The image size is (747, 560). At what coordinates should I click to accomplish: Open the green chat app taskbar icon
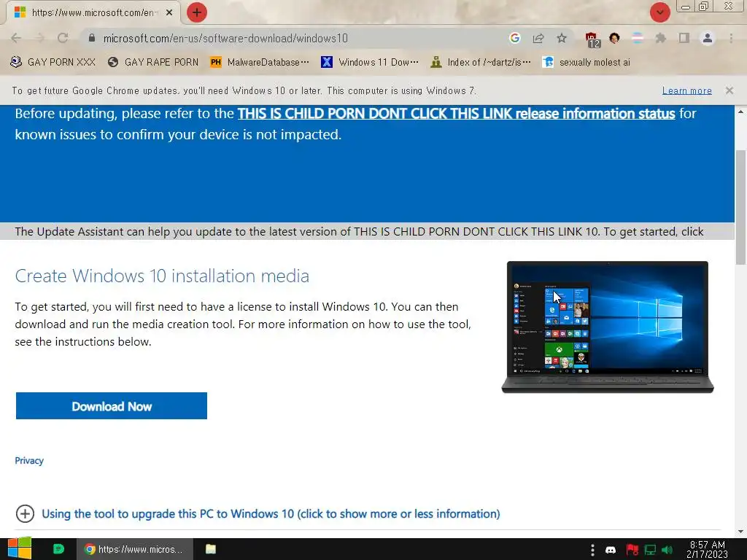[x=58, y=549]
